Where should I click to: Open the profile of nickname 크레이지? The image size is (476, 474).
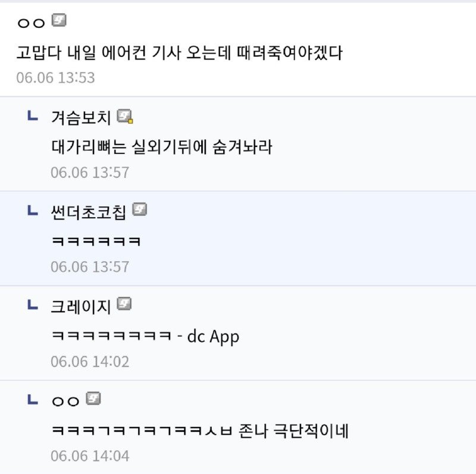point(81,307)
